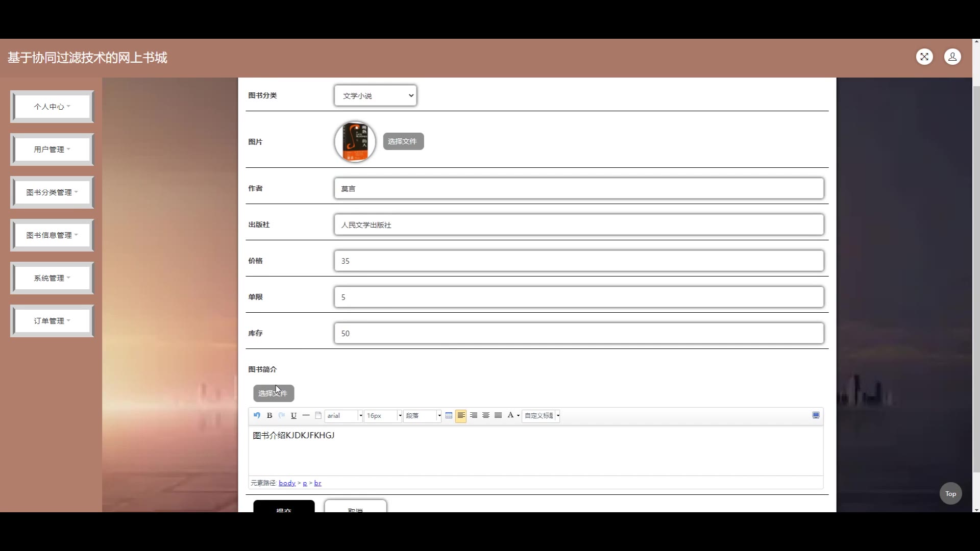Click the fullscreen editor icon
Viewport: 980px width, 551px height.
(x=816, y=415)
